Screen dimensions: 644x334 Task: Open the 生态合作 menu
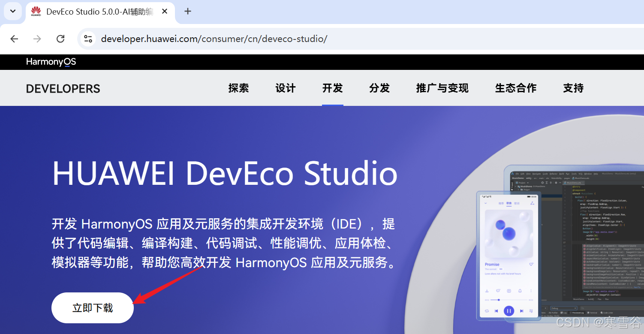516,88
